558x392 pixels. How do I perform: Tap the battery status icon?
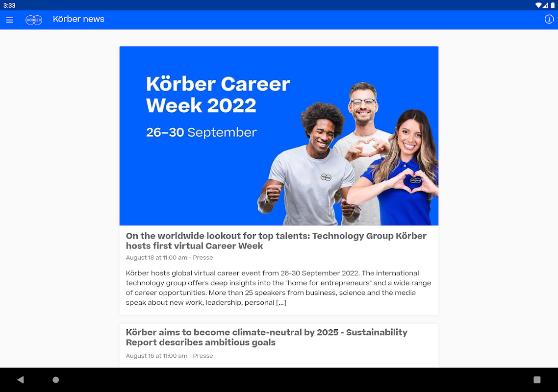pos(553,5)
